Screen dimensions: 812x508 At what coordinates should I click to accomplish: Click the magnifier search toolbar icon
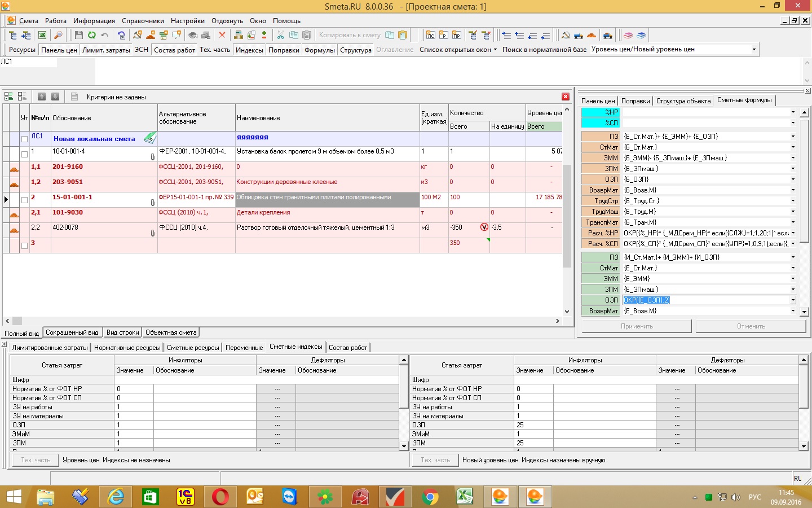[x=58, y=35]
